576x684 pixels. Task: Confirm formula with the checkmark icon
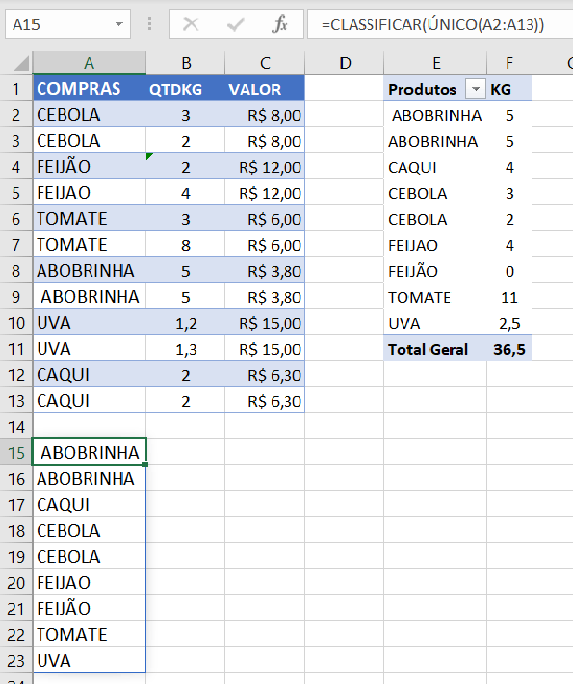click(236, 24)
